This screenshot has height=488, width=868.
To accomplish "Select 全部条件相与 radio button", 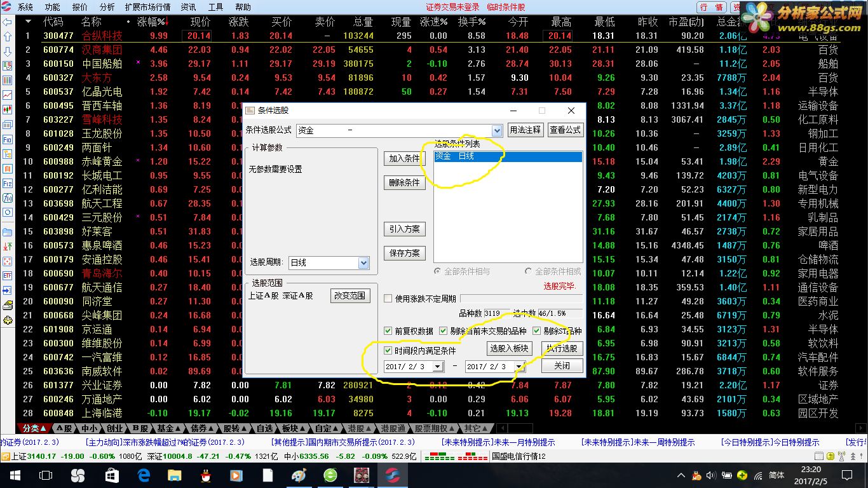I will [x=437, y=271].
